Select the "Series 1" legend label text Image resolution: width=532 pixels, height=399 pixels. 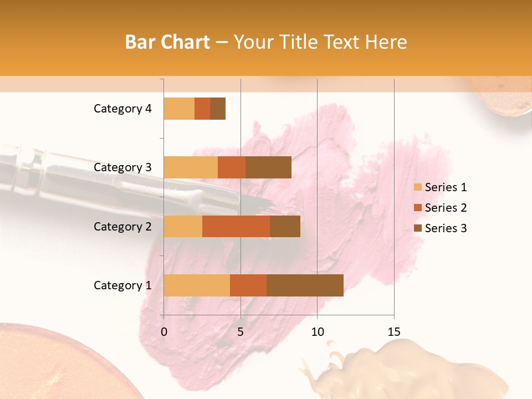point(446,187)
